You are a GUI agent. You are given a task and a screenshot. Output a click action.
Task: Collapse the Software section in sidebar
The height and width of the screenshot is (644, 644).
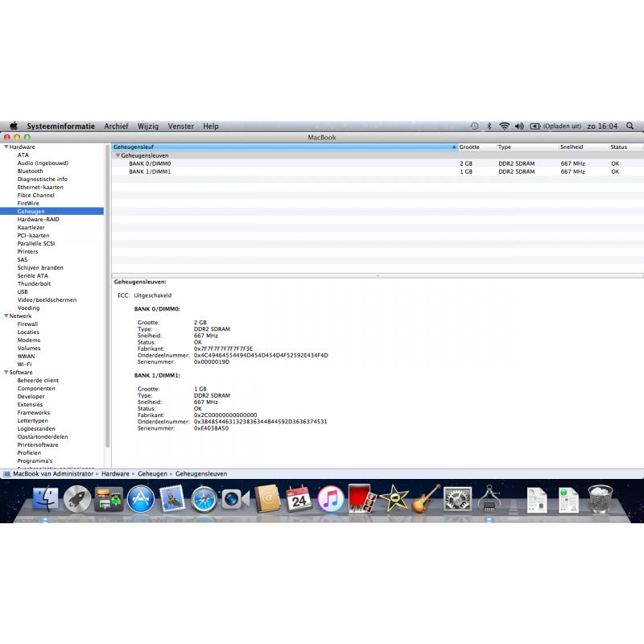point(6,372)
